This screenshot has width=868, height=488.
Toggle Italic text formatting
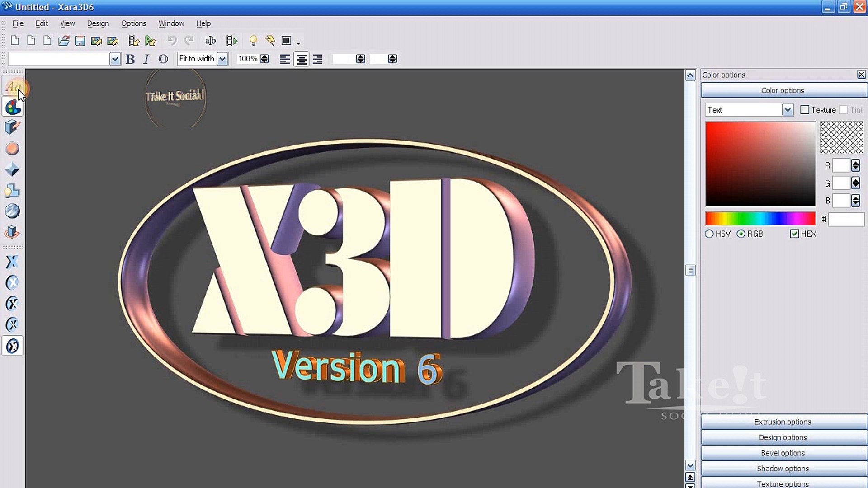(146, 59)
